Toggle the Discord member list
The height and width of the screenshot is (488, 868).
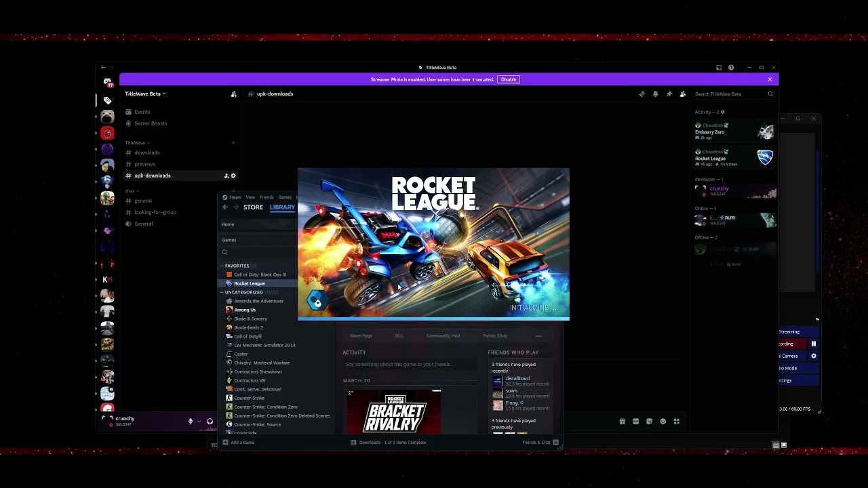(682, 94)
